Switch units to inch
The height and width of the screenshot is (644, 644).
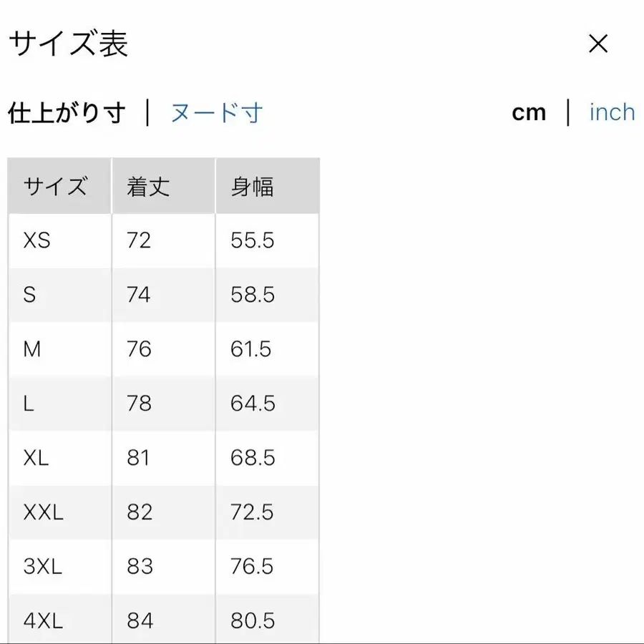[x=611, y=112]
